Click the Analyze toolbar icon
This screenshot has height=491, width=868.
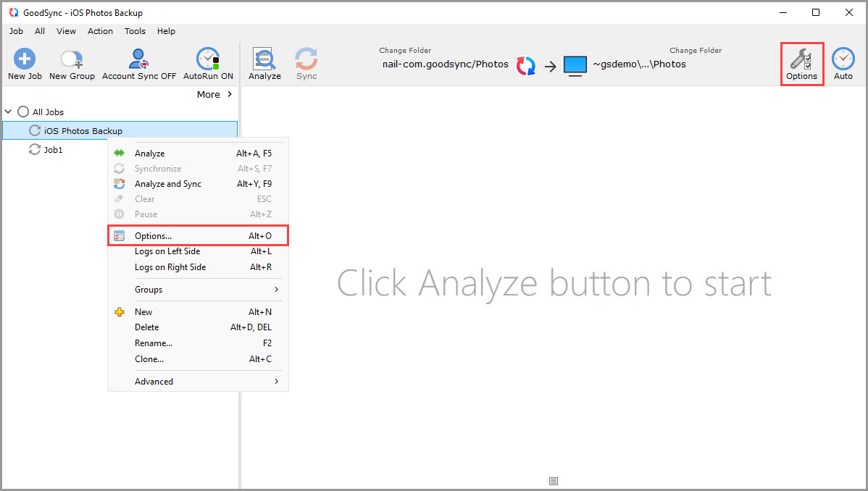(264, 63)
